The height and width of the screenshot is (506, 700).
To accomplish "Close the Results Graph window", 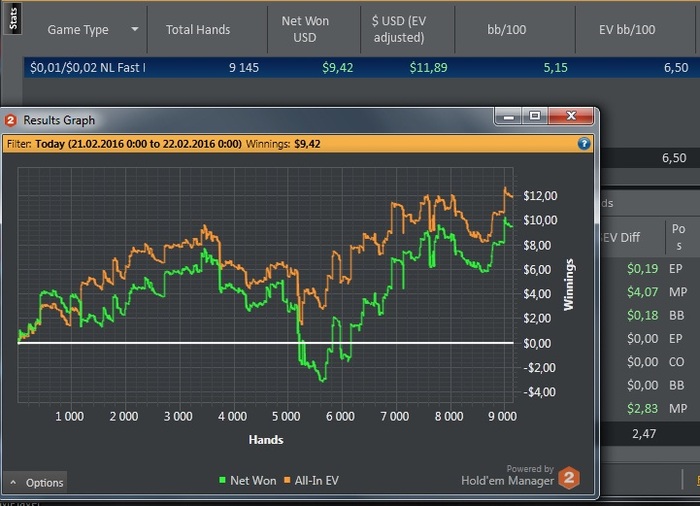I will [571, 117].
